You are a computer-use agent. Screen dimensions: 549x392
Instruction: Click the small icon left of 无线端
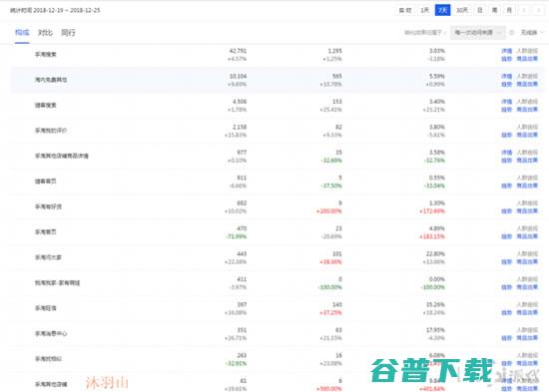tap(511, 33)
